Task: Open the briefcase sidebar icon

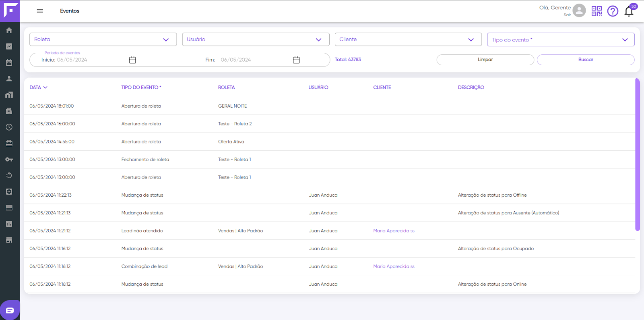Action: (9, 143)
